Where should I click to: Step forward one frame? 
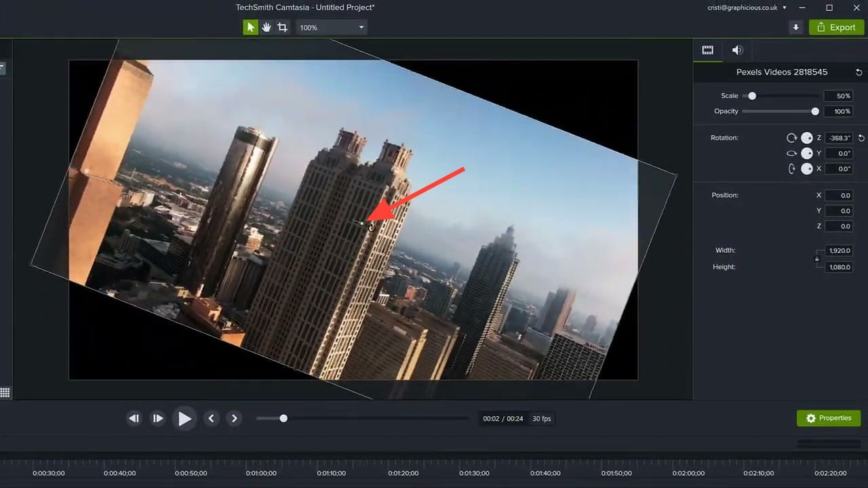pos(158,418)
